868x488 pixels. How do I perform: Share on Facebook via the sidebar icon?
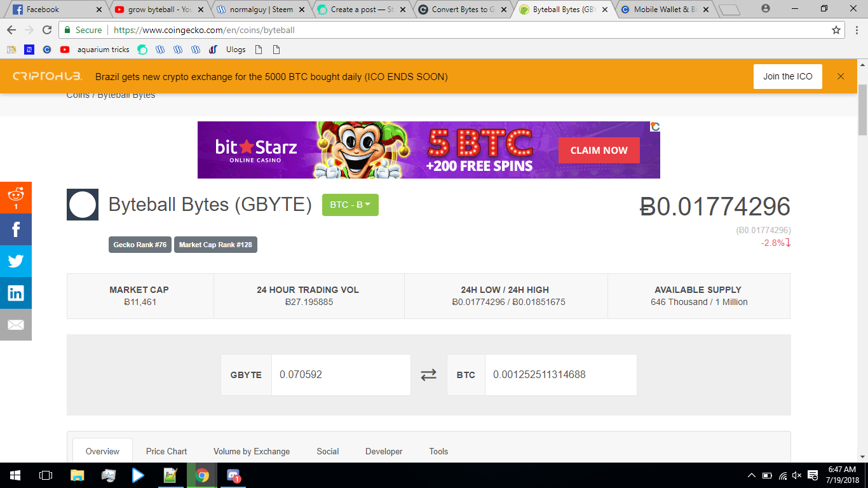pyautogui.click(x=16, y=229)
